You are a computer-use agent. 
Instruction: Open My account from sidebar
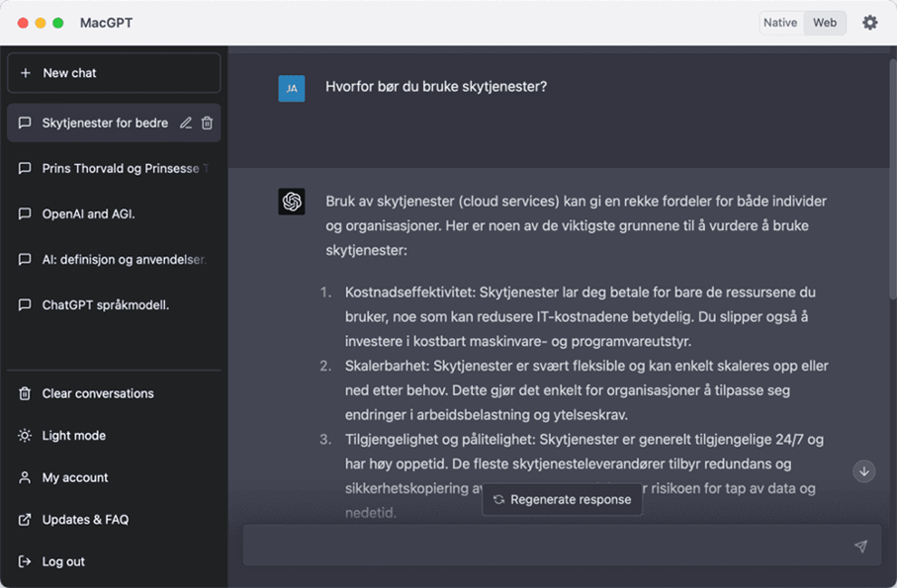[x=74, y=477]
